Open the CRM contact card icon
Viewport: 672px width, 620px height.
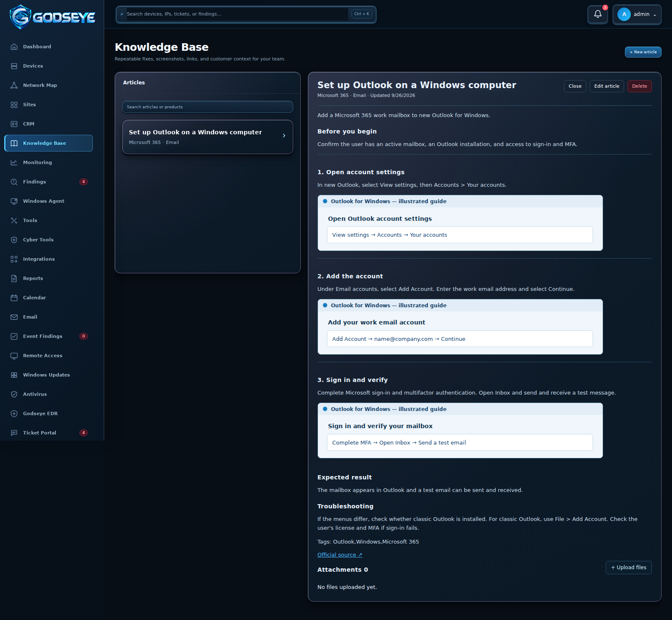click(14, 124)
